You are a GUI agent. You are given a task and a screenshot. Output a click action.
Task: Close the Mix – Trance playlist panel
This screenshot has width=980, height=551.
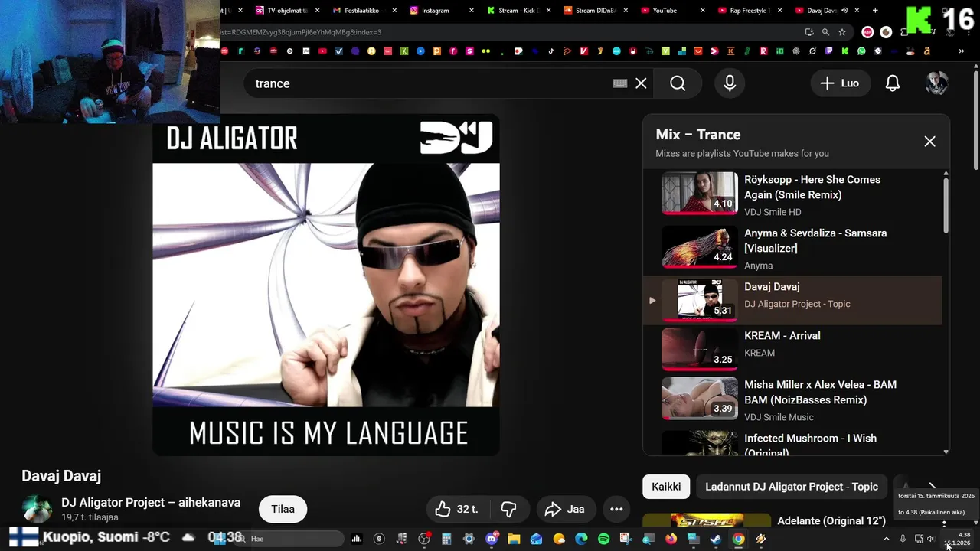tap(929, 142)
